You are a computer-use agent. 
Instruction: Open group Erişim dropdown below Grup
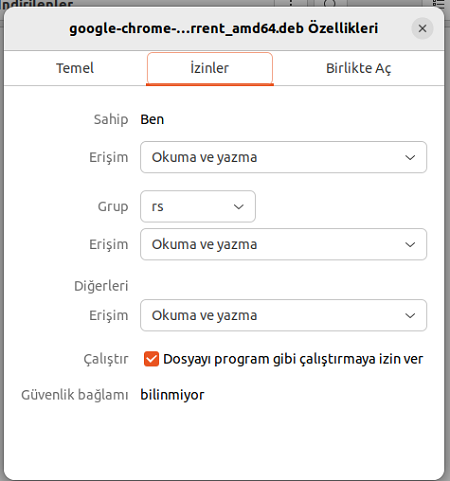pos(283,244)
